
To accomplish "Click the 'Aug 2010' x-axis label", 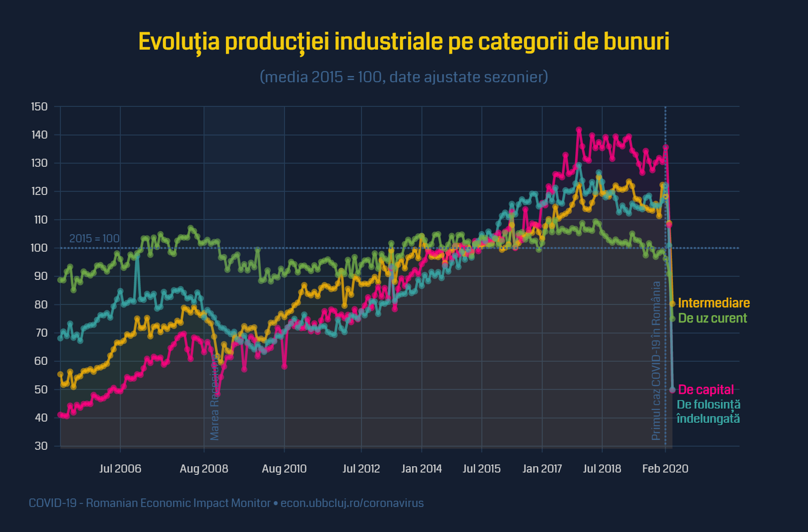I will click(284, 469).
